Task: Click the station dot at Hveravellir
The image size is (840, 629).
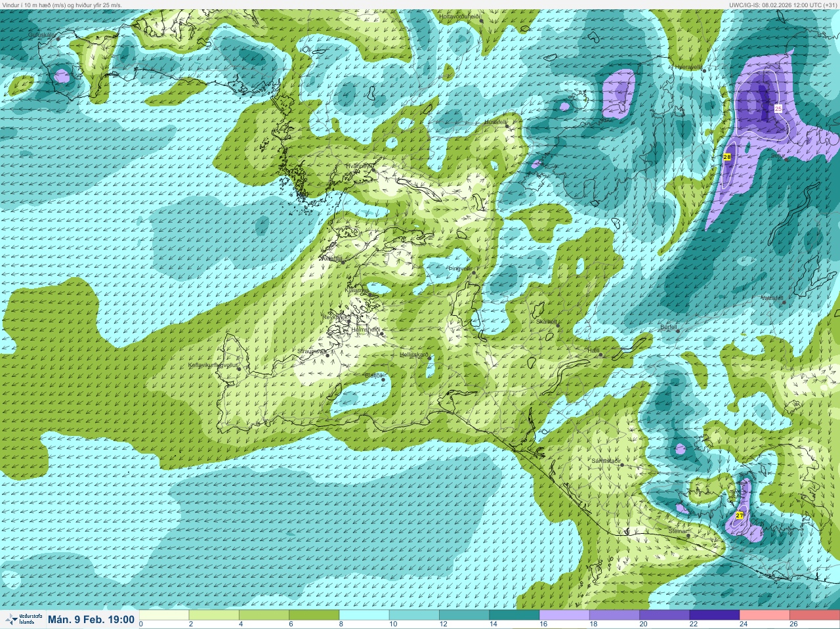Action: [x=704, y=70]
